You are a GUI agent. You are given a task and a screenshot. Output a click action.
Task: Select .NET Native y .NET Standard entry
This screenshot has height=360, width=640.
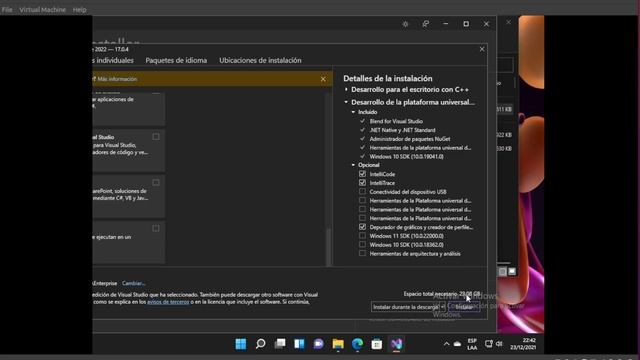pos(402,130)
